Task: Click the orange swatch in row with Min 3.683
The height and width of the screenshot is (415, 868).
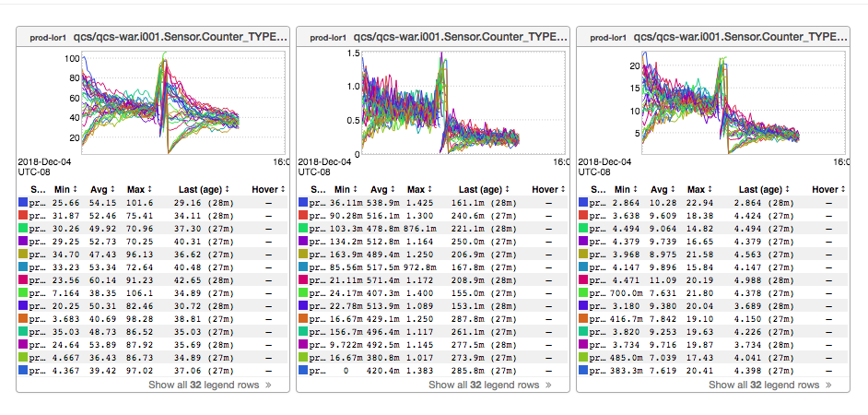Action: click(x=23, y=318)
